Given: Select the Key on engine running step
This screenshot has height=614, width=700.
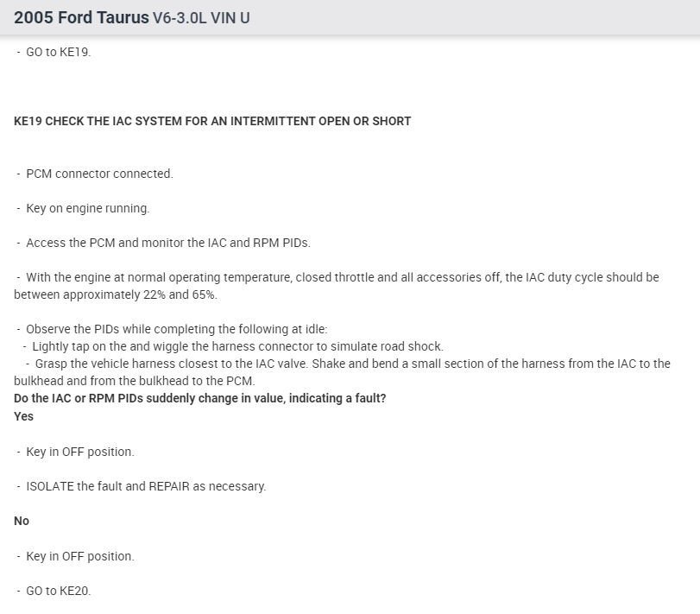Looking at the screenshot, I should click(87, 208).
